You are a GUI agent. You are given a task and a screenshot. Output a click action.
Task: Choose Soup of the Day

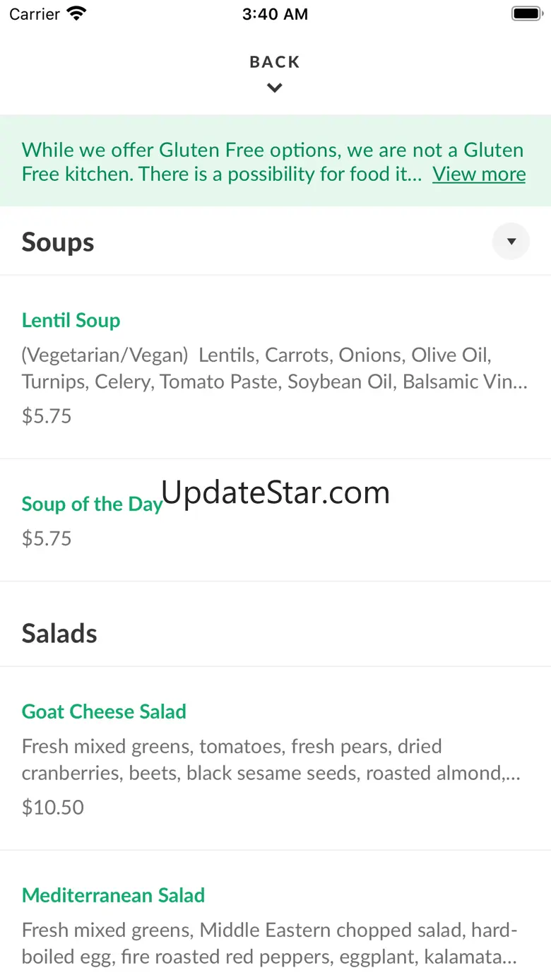pos(92,504)
